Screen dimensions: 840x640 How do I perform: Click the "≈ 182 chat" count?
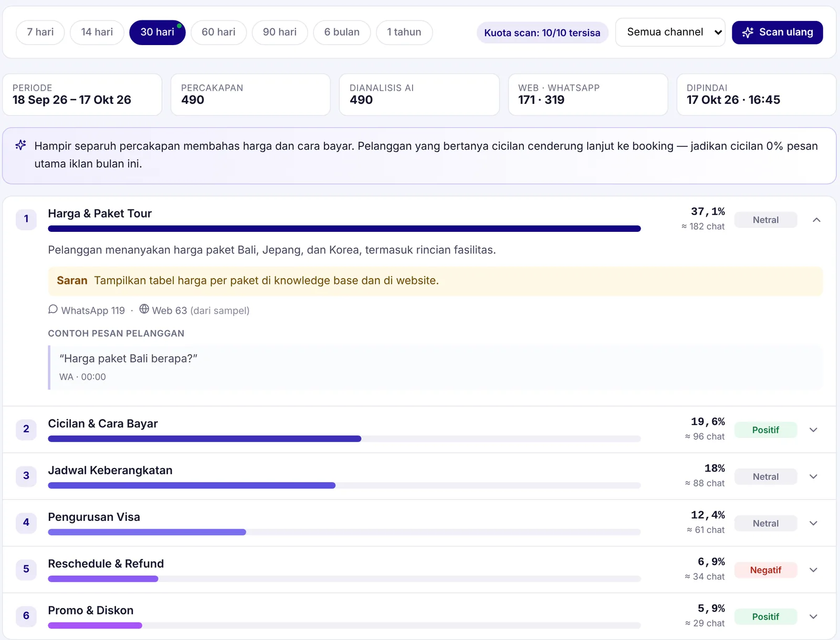click(x=703, y=226)
